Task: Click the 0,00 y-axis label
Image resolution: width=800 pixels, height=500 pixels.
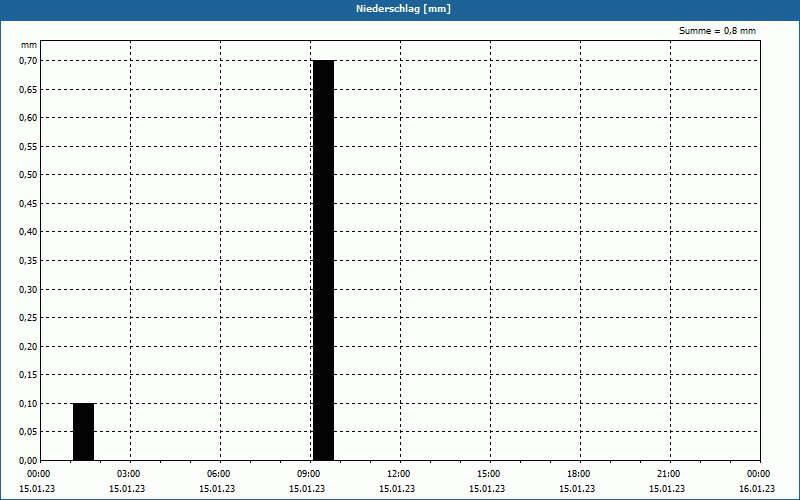Action: pos(28,461)
